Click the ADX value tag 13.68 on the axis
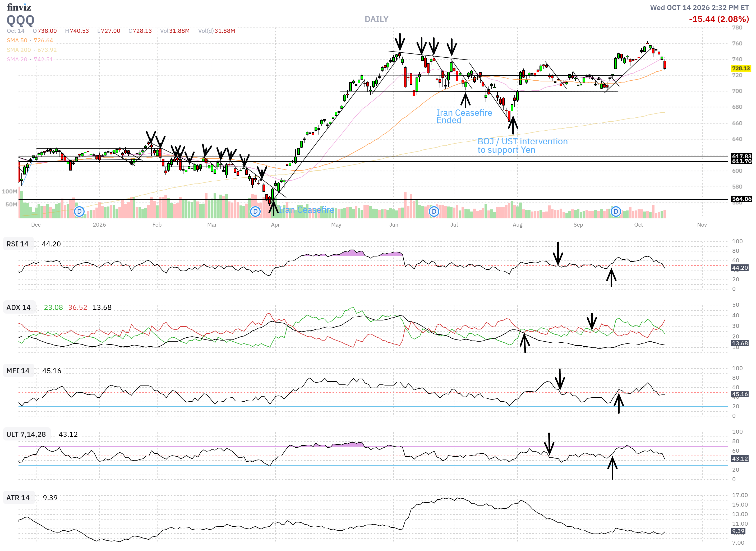Viewport: 756px width, 551px height. (740, 343)
